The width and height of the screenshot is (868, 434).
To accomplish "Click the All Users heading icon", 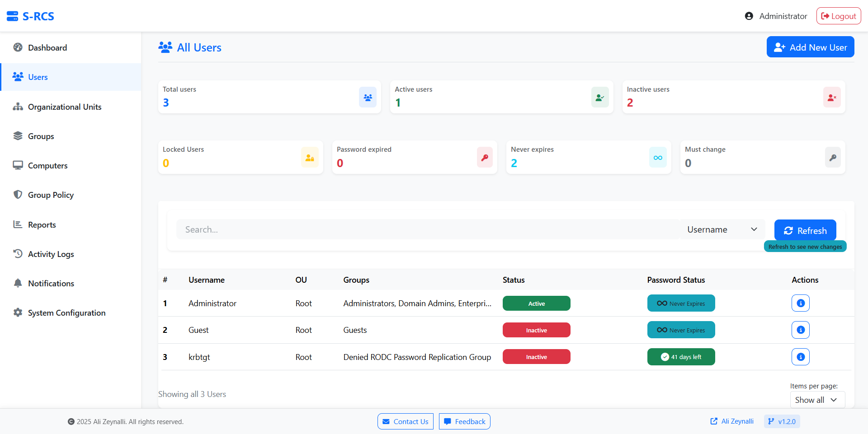I will point(165,47).
